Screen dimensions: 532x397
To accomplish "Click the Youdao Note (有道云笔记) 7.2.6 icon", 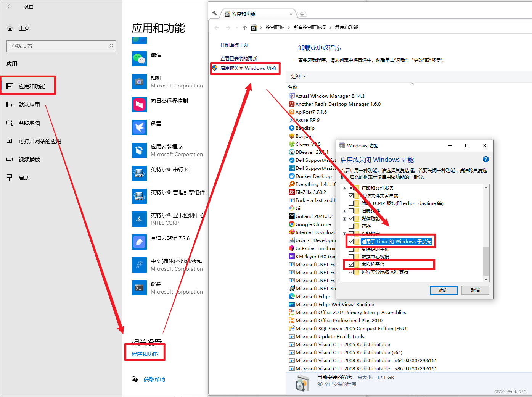I will click(139, 242).
